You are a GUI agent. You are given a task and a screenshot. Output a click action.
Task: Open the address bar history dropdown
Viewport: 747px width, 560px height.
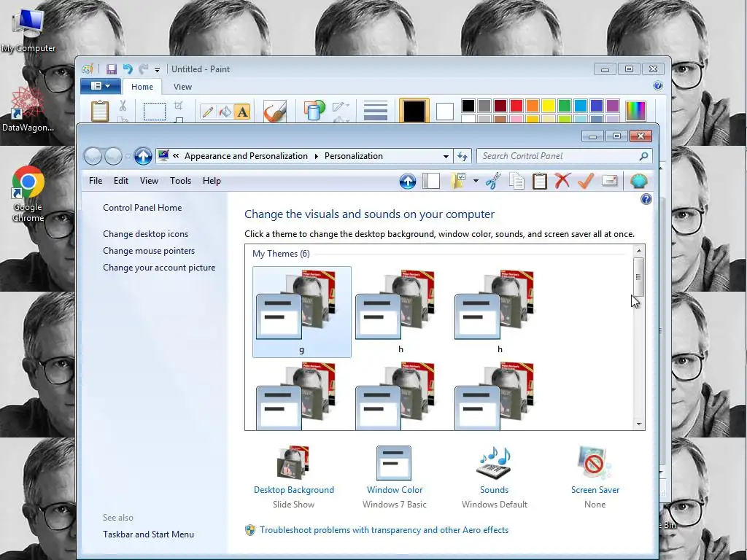tap(446, 156)
